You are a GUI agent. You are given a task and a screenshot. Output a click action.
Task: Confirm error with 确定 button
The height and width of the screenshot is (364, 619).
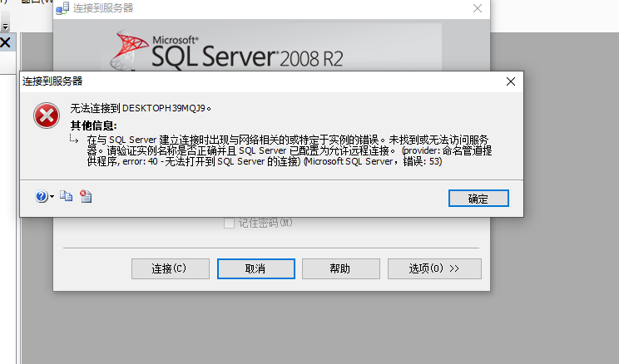coord(478,199)
